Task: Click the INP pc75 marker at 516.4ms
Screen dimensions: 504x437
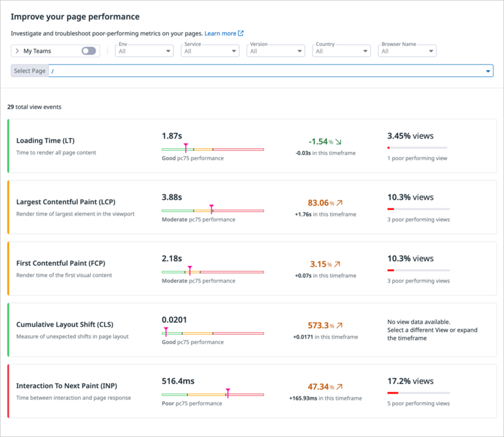Action: (228, 393)
